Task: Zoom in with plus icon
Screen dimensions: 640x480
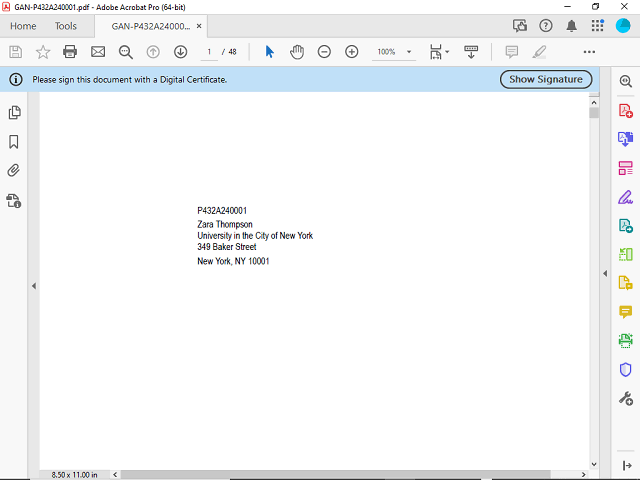Action: tap(351, 52)
